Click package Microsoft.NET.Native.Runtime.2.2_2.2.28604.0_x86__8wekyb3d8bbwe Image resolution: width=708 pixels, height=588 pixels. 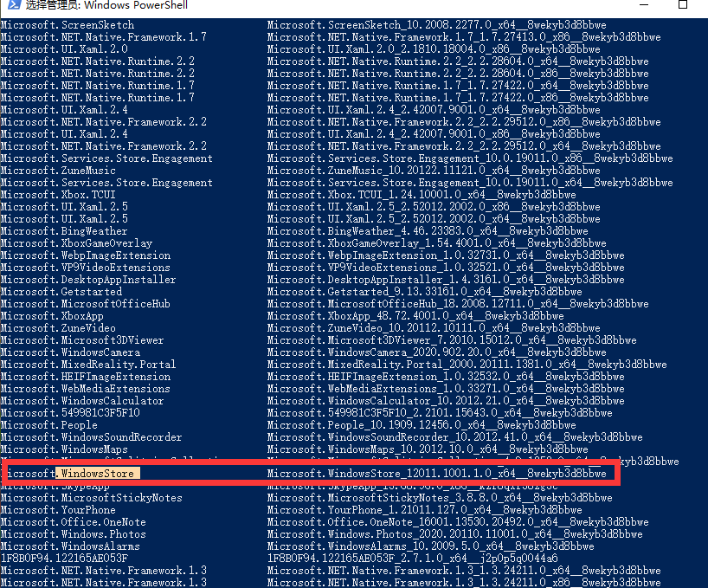click(x=458, y=74)
